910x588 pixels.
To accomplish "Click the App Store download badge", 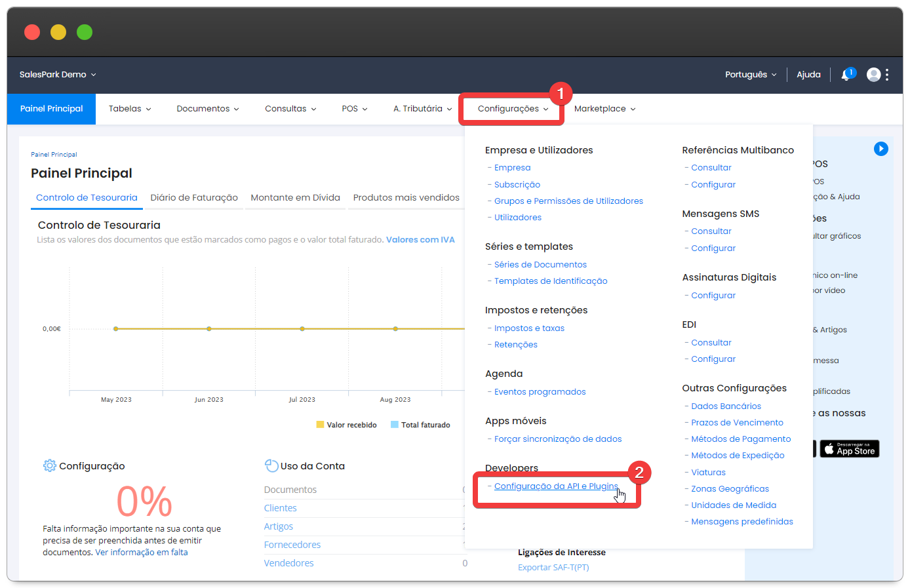I will coord(849,449).
